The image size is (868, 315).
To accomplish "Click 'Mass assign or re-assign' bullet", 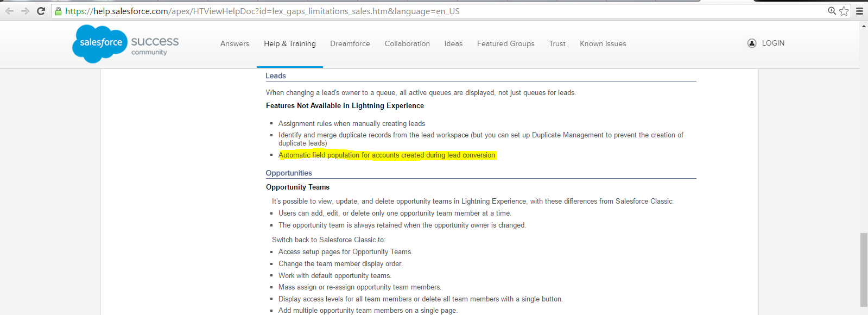I will click(360, 287).
